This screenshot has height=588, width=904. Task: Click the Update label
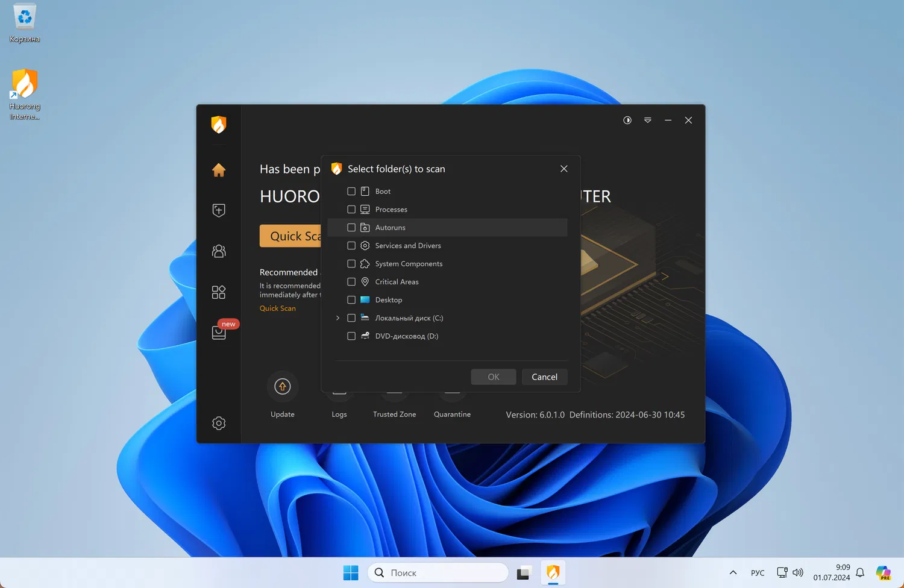283,414
